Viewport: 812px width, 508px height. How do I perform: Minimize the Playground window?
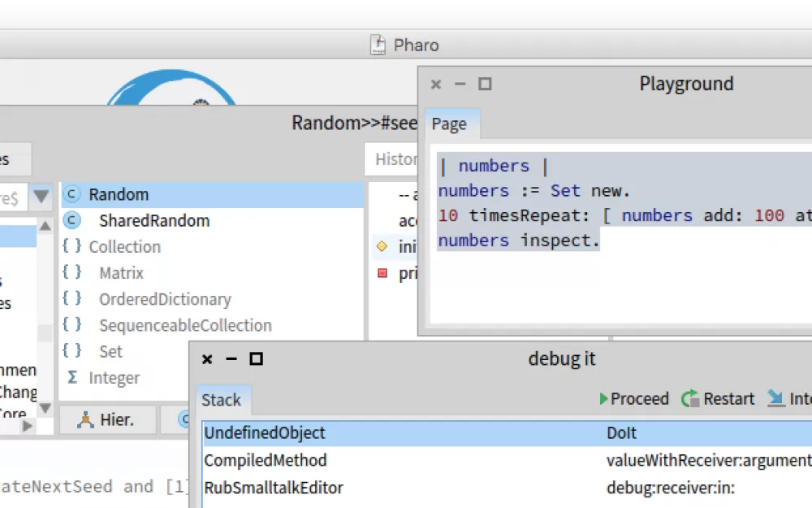click(x=460, y=84)
